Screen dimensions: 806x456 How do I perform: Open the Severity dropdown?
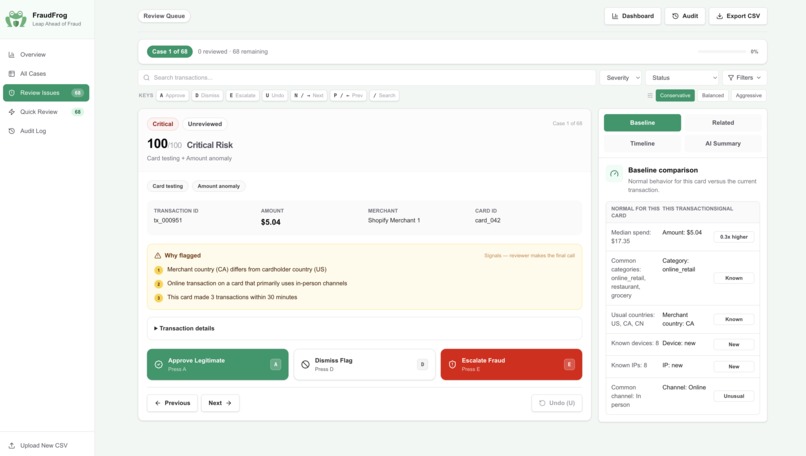click(620, 78)
